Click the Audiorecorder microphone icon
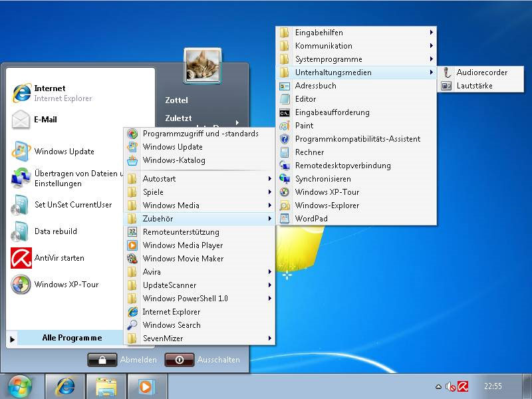 point(446,72)
